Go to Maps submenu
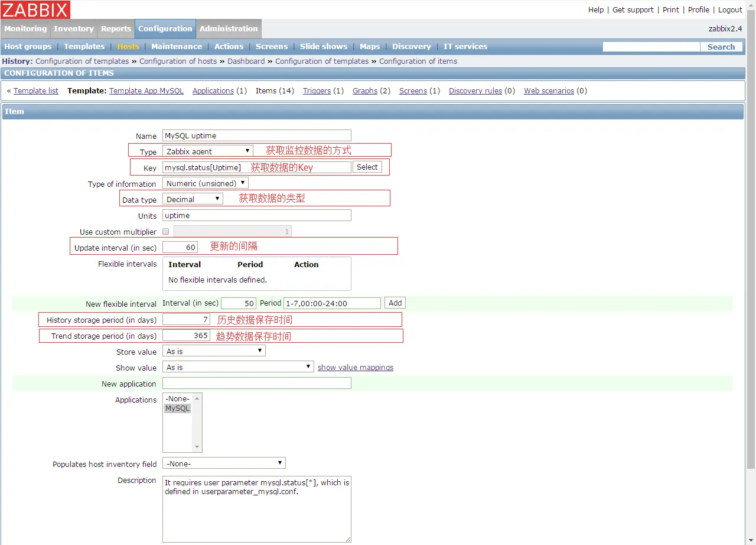Screen dimensions: 756x545 coord(370,47)
